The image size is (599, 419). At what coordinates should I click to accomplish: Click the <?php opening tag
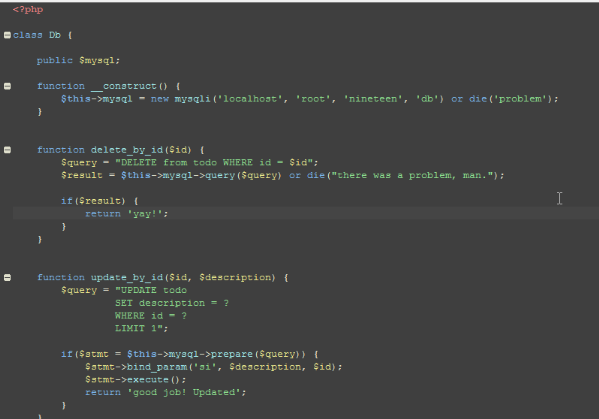point(28,10)
